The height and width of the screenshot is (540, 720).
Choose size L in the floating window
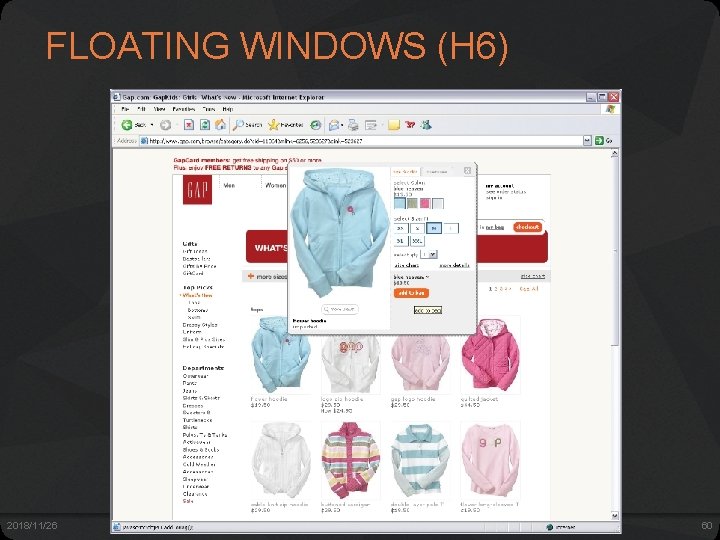coord(451,228)
